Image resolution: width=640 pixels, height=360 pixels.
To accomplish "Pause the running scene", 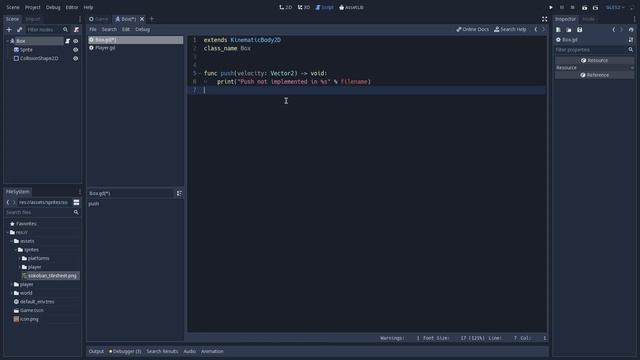I will click(x=562, y=8).
